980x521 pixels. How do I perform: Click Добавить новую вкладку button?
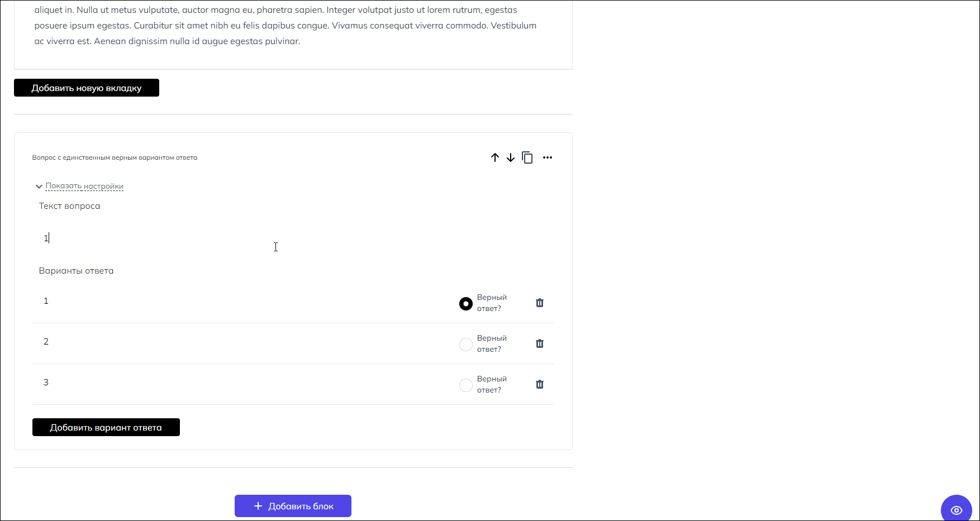click(x=87, y=88)
